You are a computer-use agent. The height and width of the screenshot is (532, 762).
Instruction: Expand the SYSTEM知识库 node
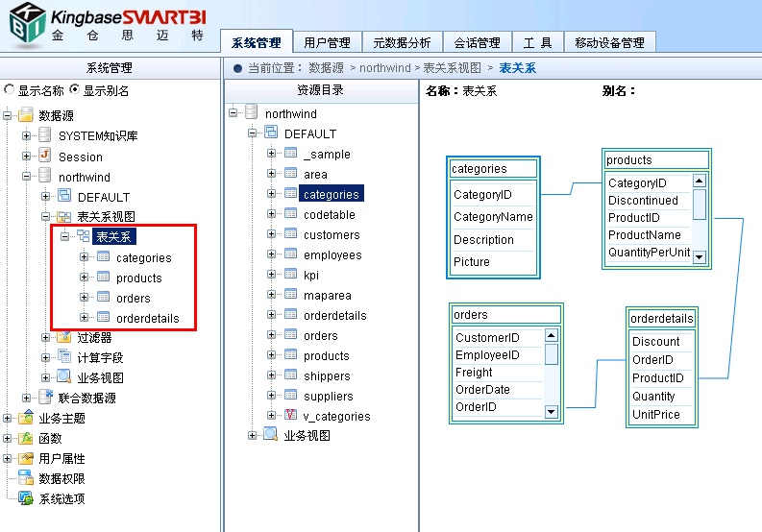(26, 135)
